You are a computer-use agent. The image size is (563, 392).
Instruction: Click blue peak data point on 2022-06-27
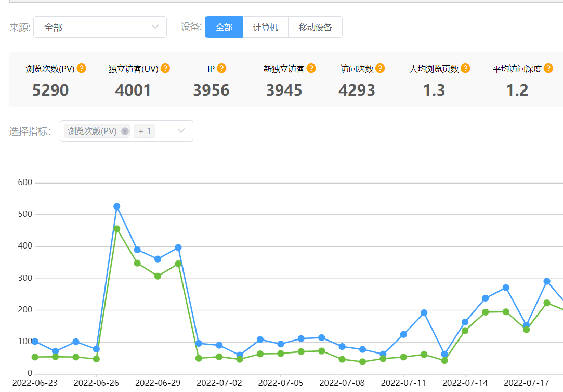[x=116, y=206]
